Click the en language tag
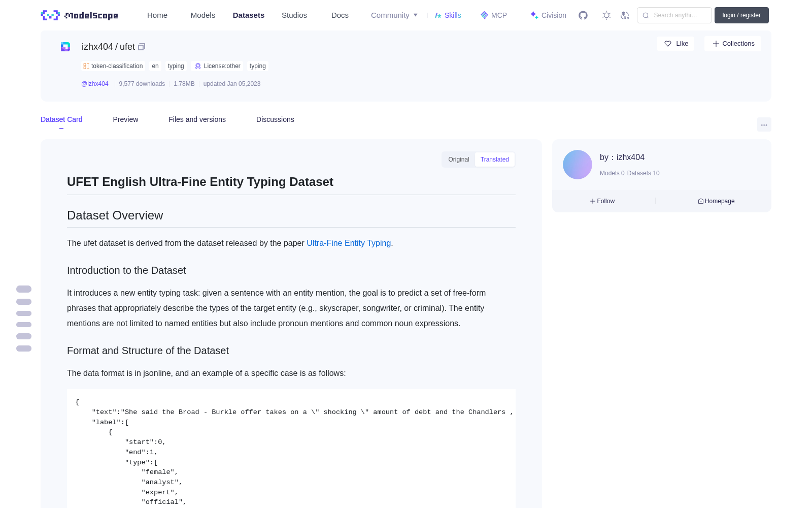The image size is (812, 508). (155, 66)
